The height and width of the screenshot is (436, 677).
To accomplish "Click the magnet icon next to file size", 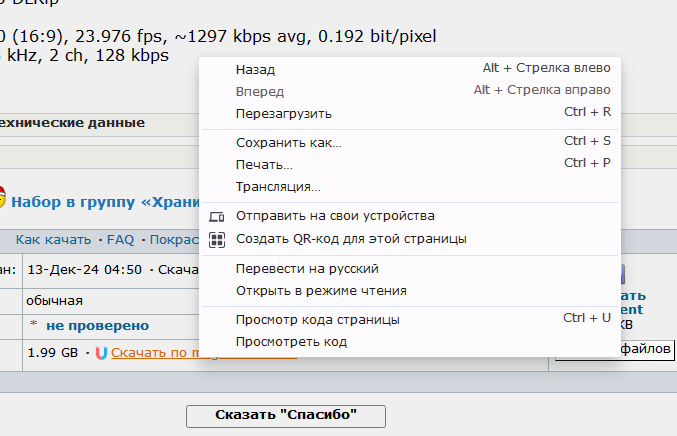I will coord(100,353).
